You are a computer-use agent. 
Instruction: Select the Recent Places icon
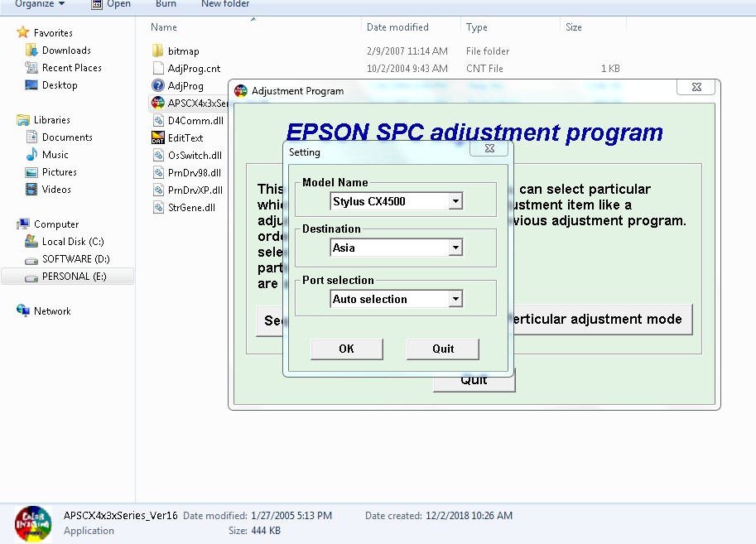31,68
